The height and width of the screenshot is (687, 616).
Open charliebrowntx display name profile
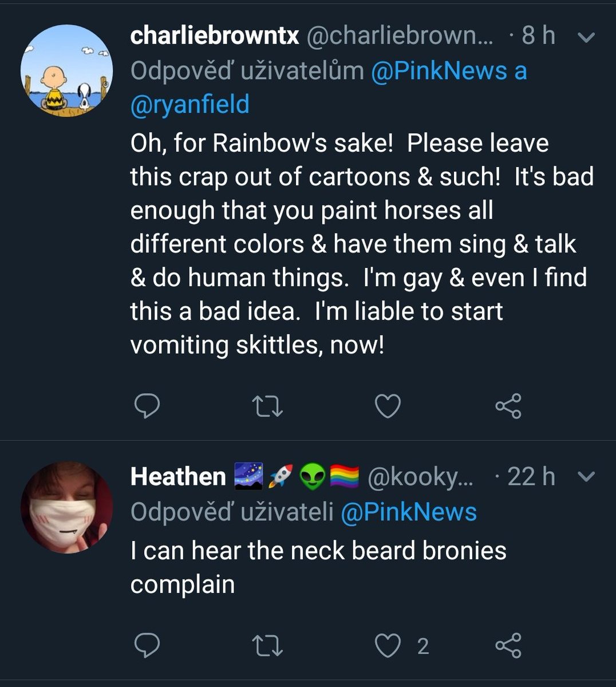pos(215,36)
